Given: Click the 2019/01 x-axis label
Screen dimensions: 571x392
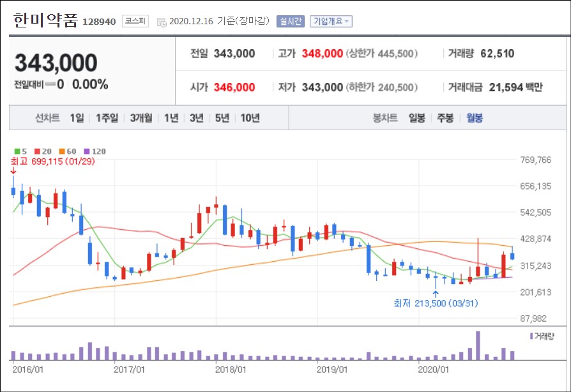Looking at the screenshot, I should (x=332, y=370).
